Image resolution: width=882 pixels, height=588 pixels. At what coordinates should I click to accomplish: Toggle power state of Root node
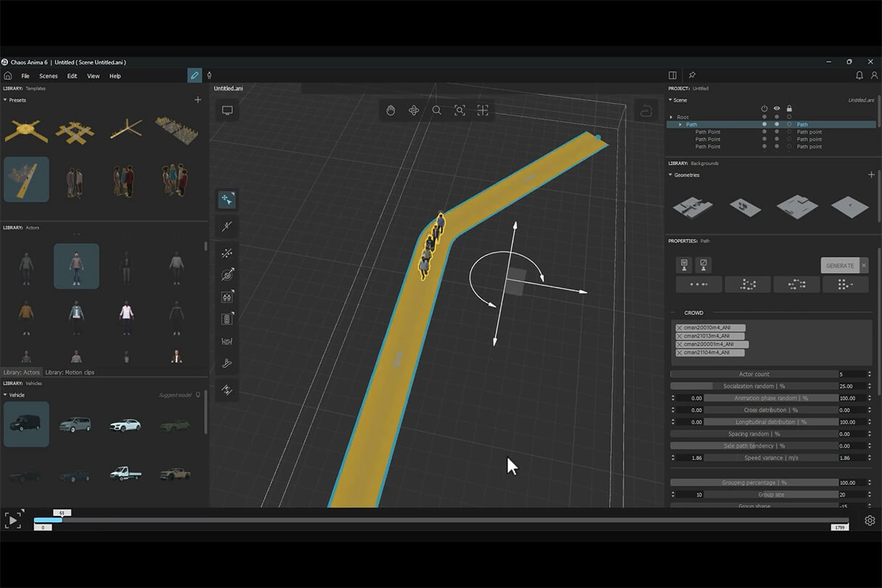point(764,117)
